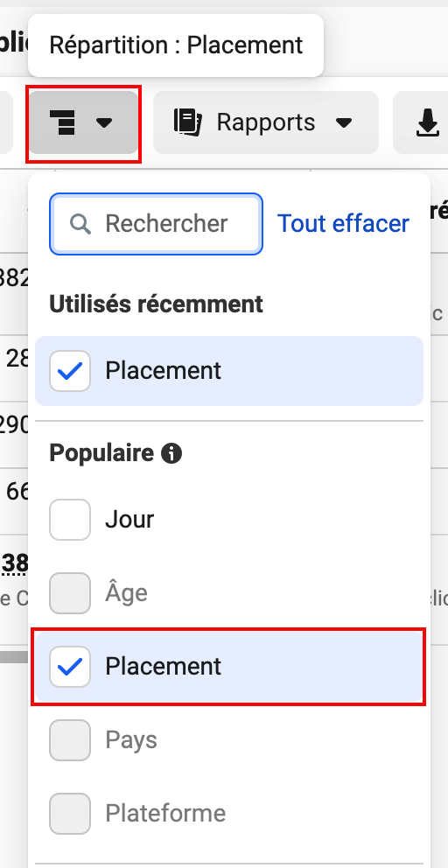Focus the Rechercher search field
This screenshot has height=868, width=448.
coord(156,224)
